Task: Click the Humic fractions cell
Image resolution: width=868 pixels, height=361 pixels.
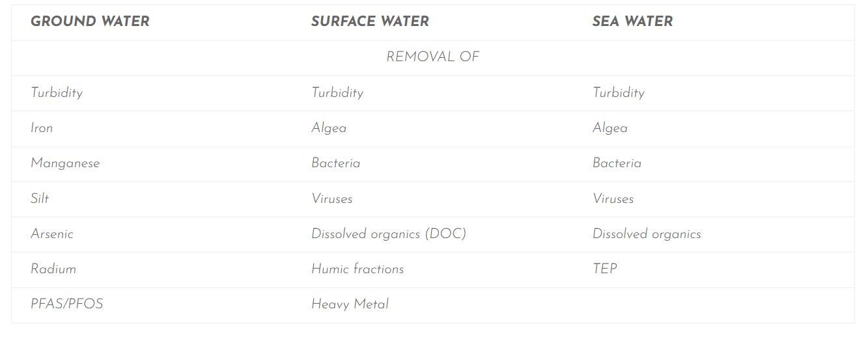Action: 357,269
